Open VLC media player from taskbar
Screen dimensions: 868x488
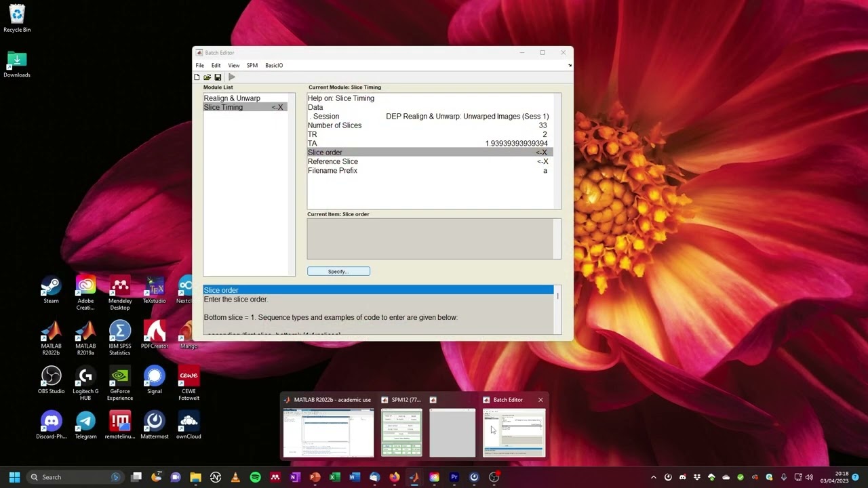pyautogui.click(x=235, y=477)
